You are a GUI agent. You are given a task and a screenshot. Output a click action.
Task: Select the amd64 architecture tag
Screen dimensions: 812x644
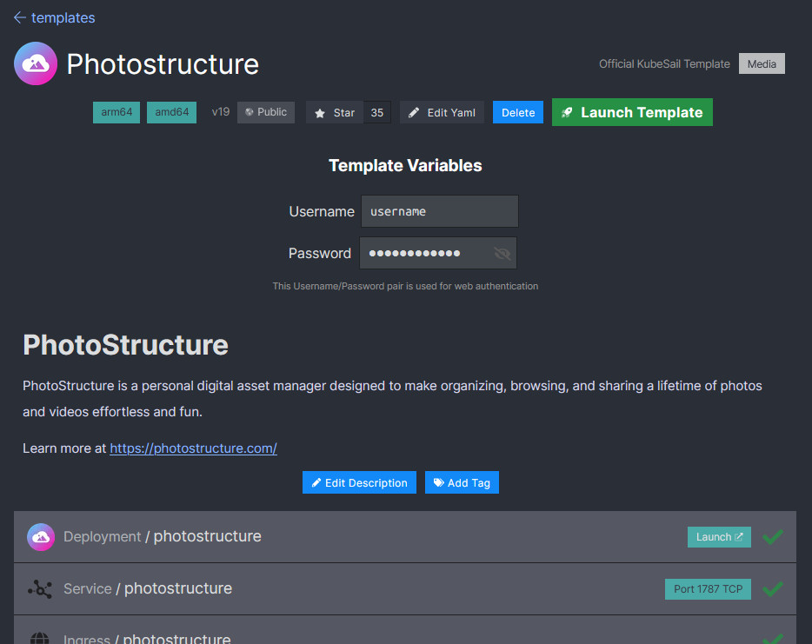click(171, 112)
